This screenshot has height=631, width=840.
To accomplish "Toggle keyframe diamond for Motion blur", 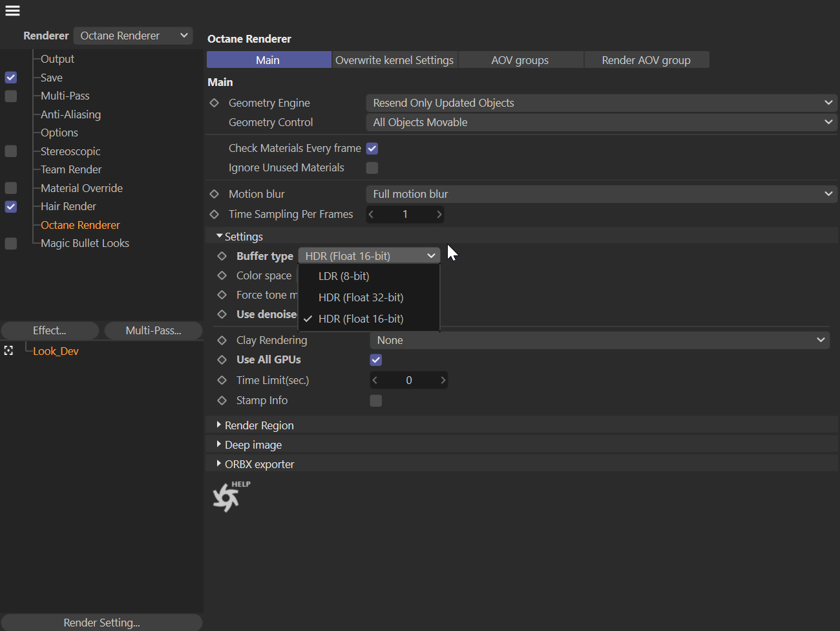I will click(x=215, y=194).
